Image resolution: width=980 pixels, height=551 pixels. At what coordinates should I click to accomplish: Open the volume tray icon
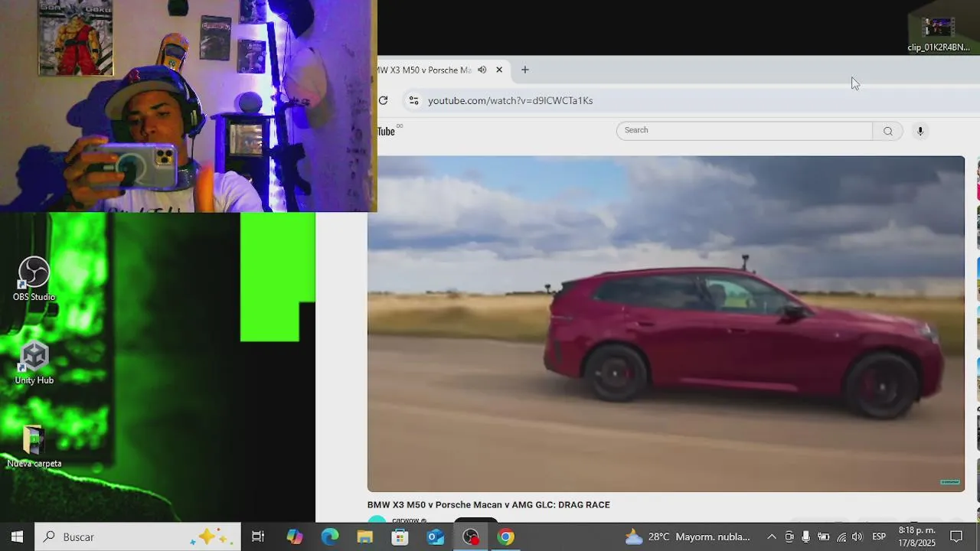[857, 537]
